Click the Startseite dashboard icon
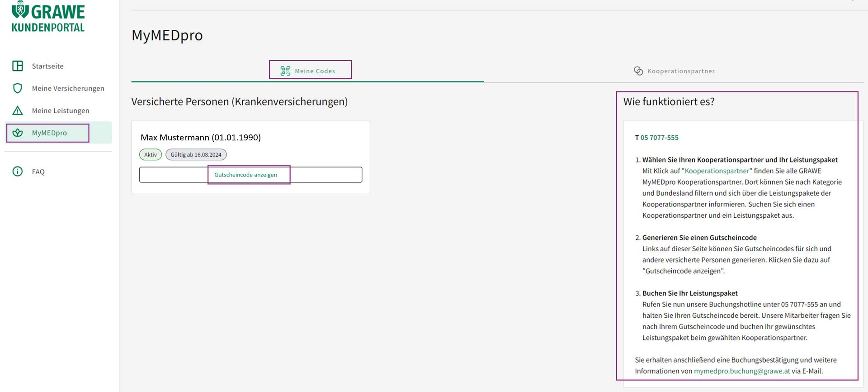Image resolution: width=868 pixels, height=392 pixels. click(x=18, y=66)
